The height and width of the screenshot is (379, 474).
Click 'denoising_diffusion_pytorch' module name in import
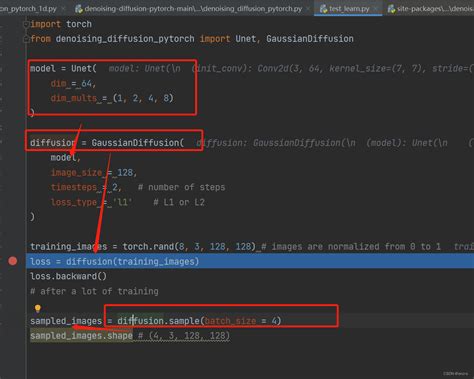tap(125, 39)
